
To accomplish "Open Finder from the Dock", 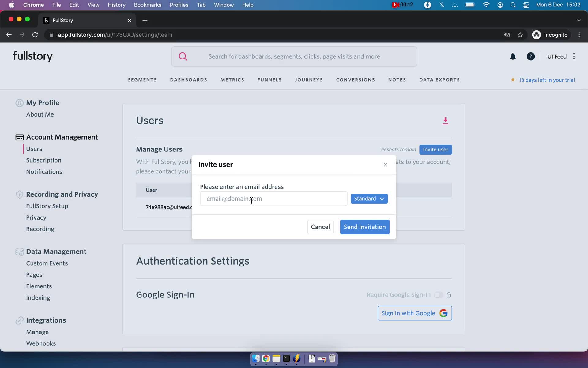I will coord(256,358).
